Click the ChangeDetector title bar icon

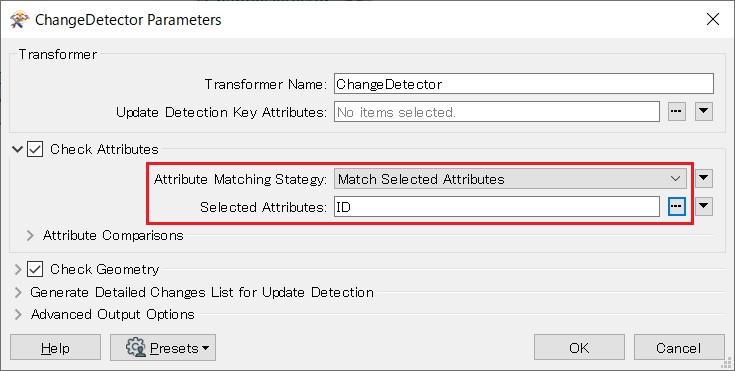pos(20,20)
